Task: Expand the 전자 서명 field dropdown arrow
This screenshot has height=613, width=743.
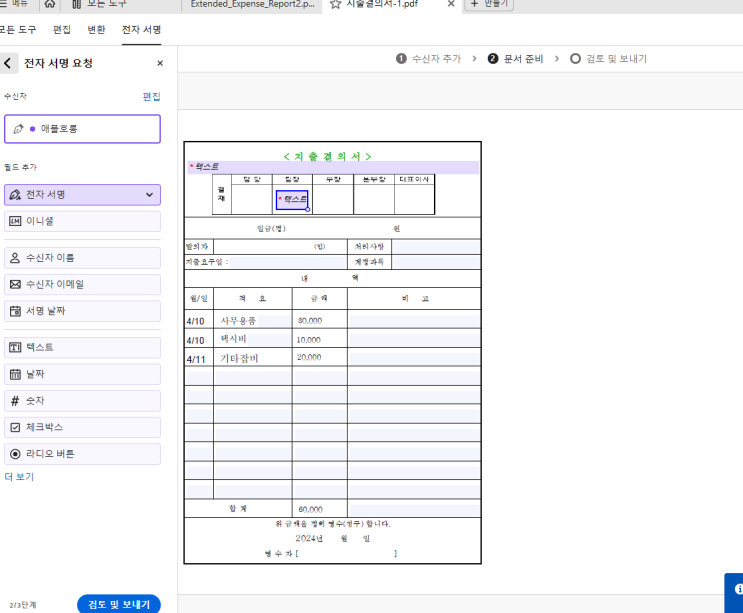Action: pos(149,195)
